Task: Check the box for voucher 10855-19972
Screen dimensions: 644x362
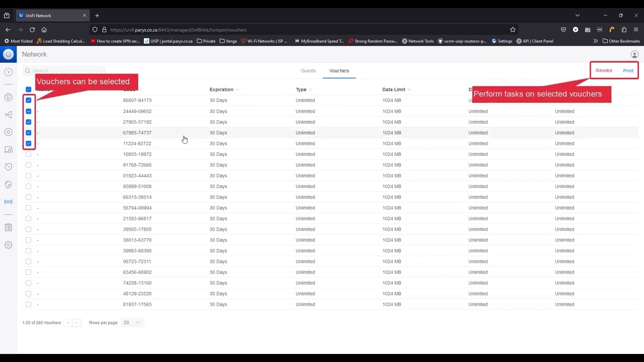Action: (28, 154)
